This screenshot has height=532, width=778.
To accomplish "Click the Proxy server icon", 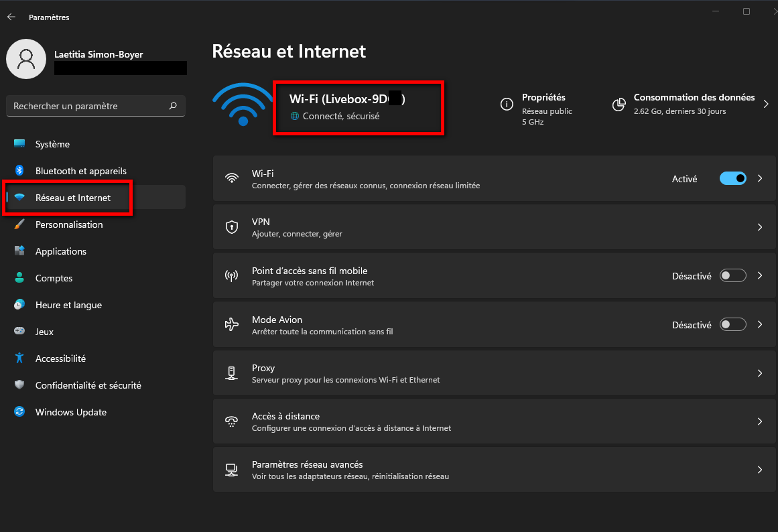I will pos(232,373).
